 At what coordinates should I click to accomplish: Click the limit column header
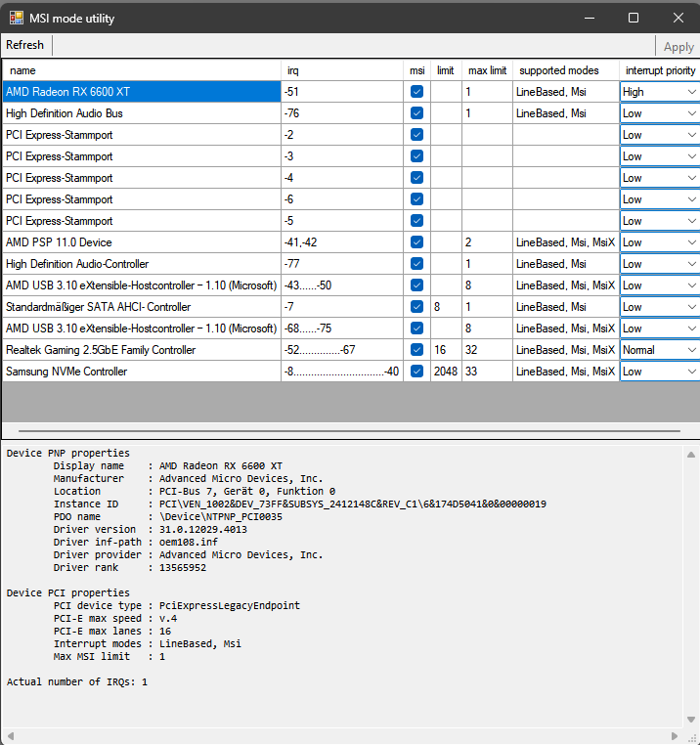446,70
